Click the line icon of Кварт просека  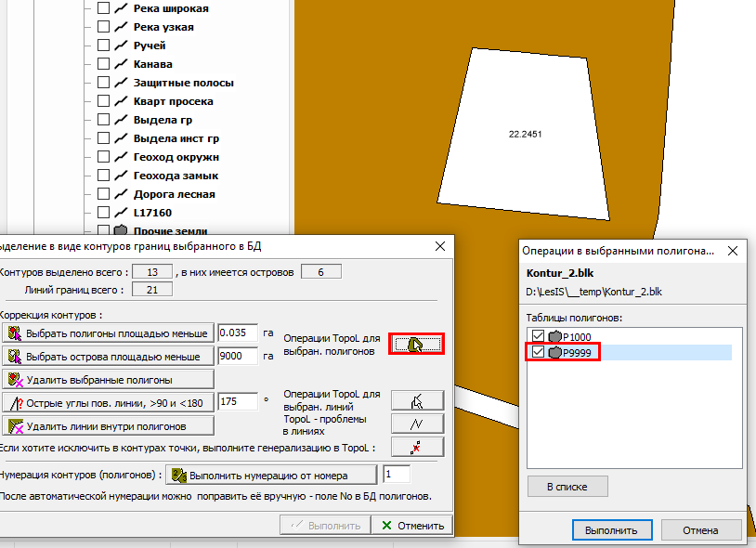[x=121, y=100]
